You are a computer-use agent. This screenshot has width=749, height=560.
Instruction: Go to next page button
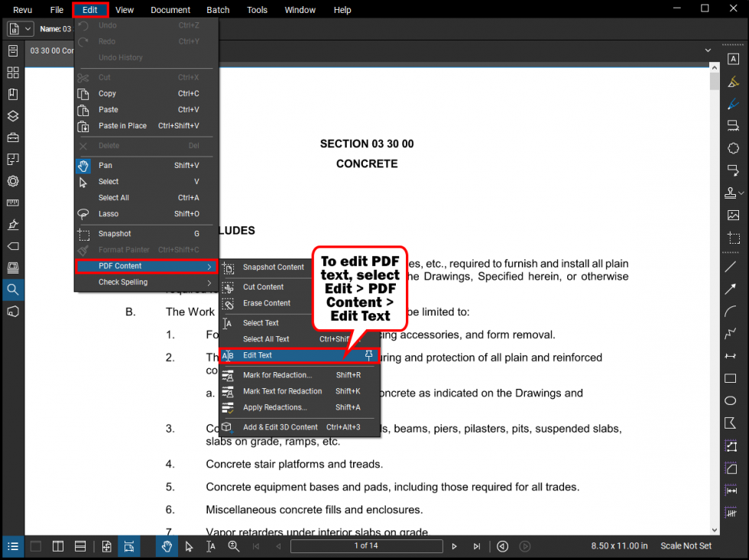pos(454,547)
